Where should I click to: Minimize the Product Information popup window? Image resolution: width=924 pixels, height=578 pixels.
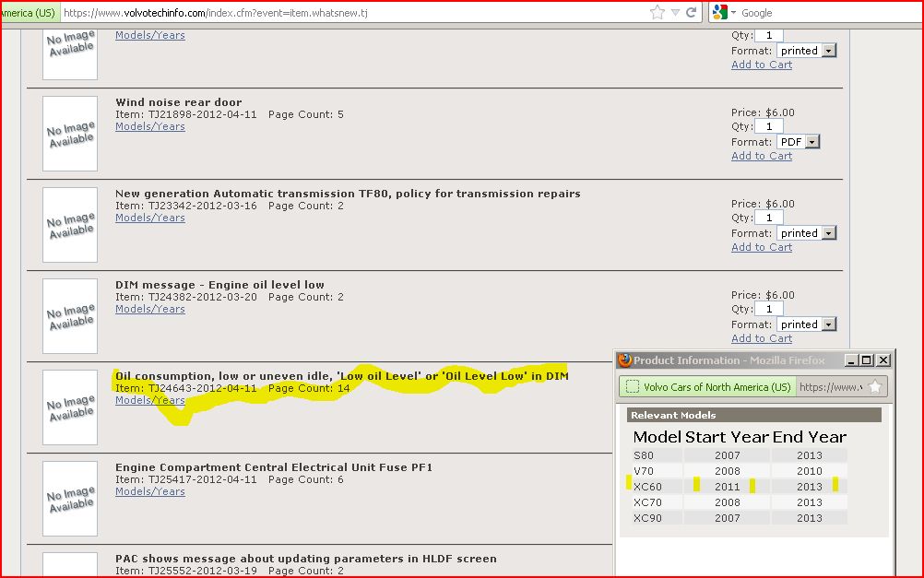851,360
